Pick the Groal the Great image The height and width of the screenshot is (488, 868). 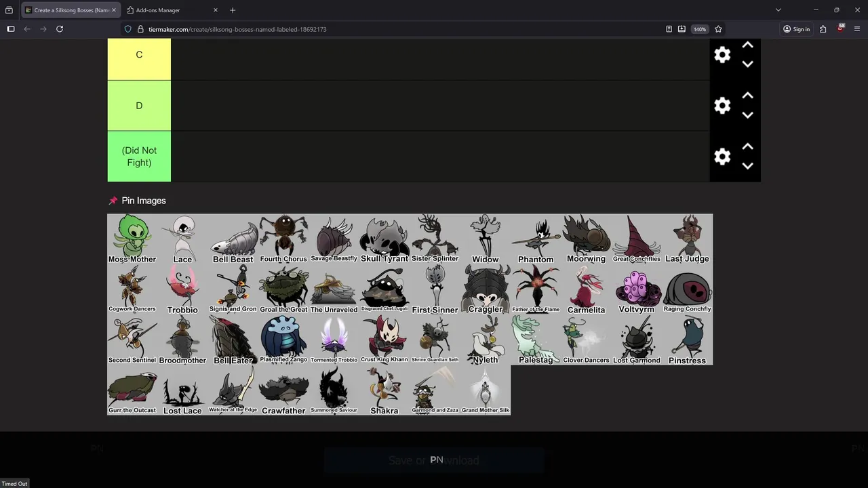[x=283, y=289]
